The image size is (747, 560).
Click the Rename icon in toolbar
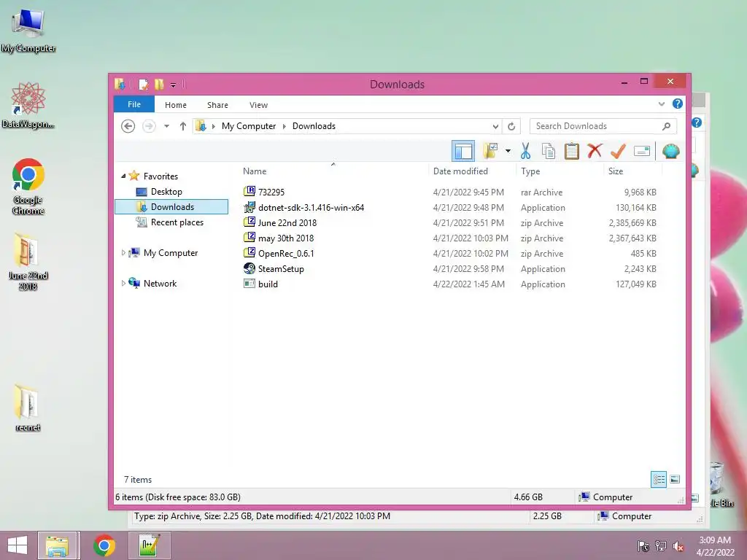click(x=642, y=152)
